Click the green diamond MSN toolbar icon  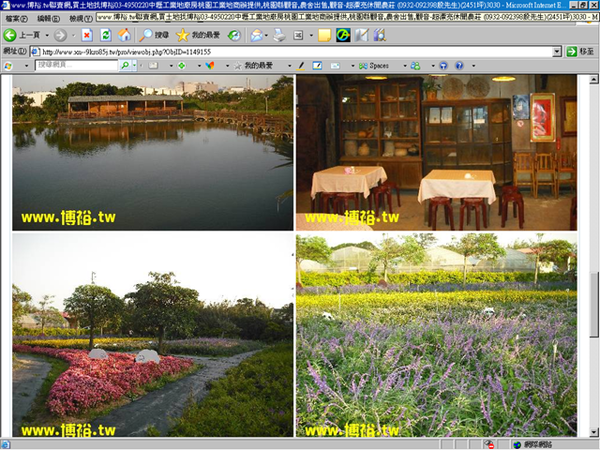pyautogui.click(x=182, y=66)
